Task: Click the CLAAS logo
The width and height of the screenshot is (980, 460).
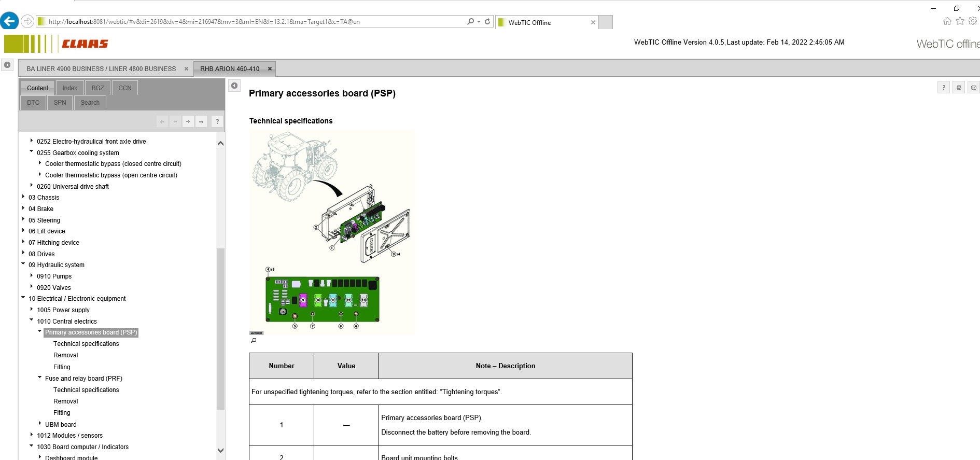Action: pyautogui.click(x=85, y=44)
